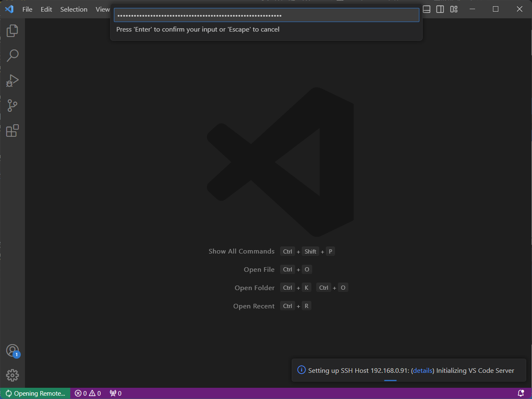Click the Shift key hint badge

(x=310, y=251)
